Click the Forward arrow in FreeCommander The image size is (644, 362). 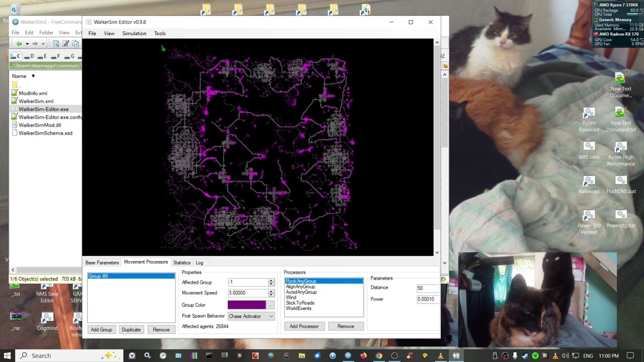(x=35, y=44)
